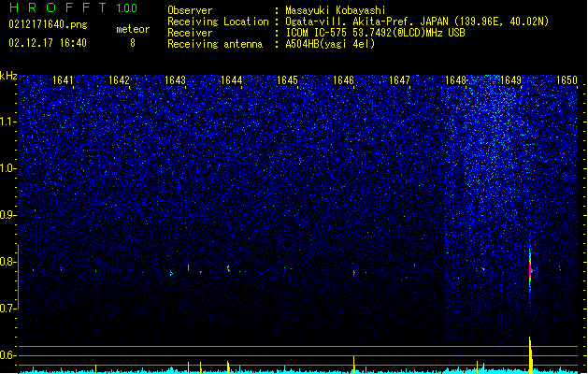Image resolution: width=588 pixels, height=374 pixels.
Task: Click the ICOM IC-575 53.7492 MHz USB receiver text
Action: tap(375, 33)
